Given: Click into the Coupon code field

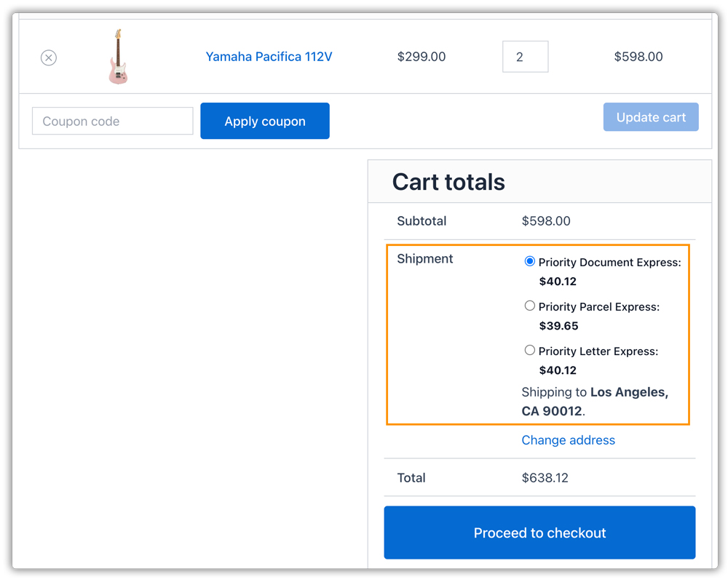Looking at the screenshot, I should [x=112, y=121].
